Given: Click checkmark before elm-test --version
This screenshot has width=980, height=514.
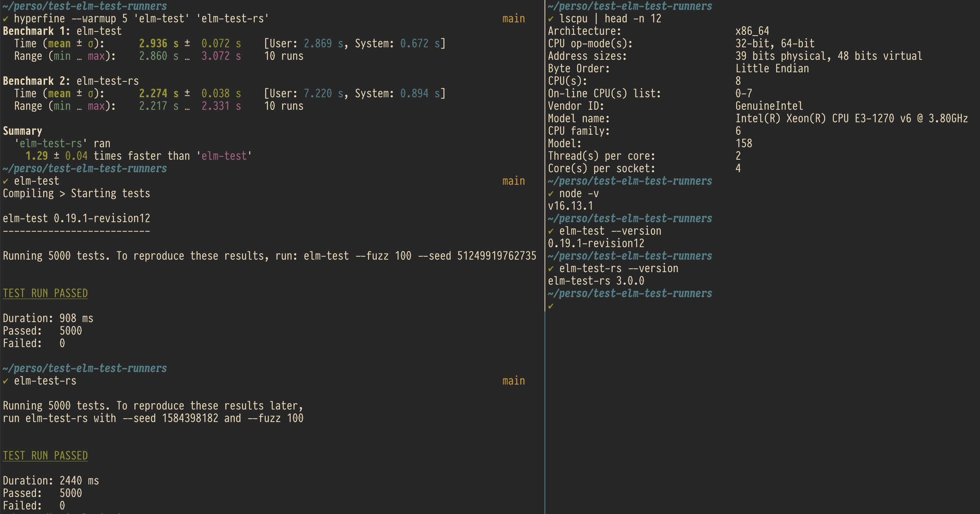Looking at the screenshot, I should [551, 231].
